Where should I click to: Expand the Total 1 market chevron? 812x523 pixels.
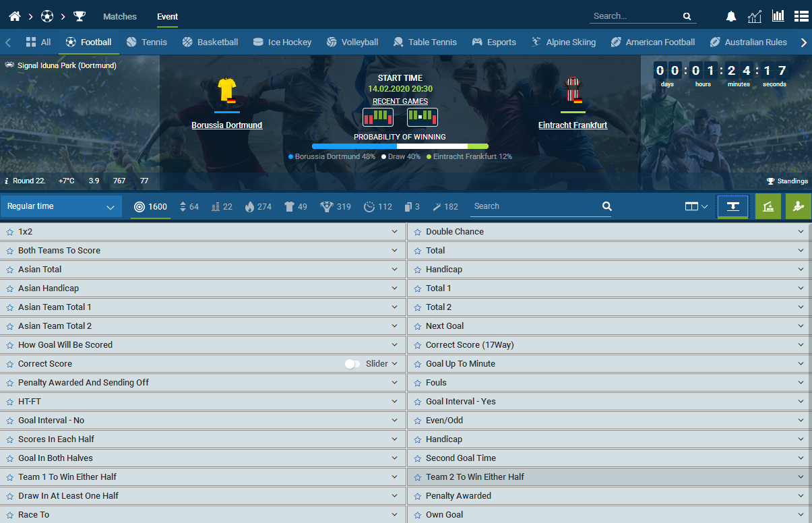click(x=801, y=288)
